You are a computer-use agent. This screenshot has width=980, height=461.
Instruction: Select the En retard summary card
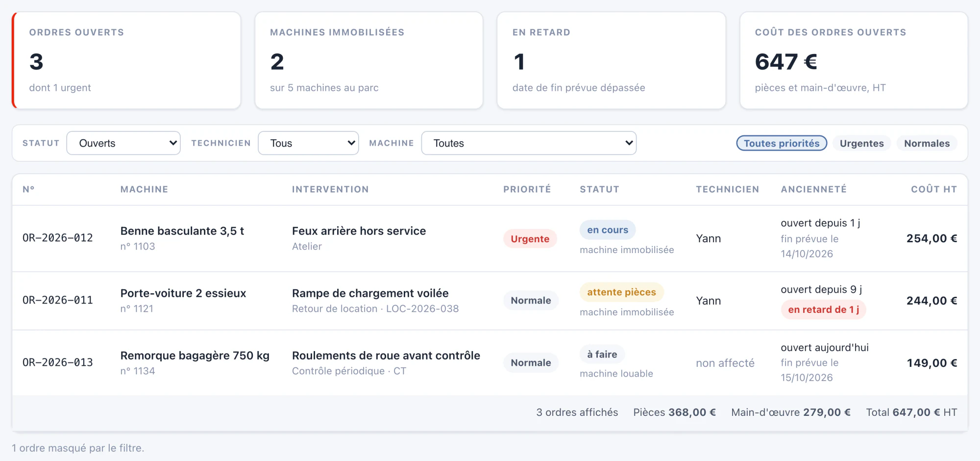tap(611, 60)
